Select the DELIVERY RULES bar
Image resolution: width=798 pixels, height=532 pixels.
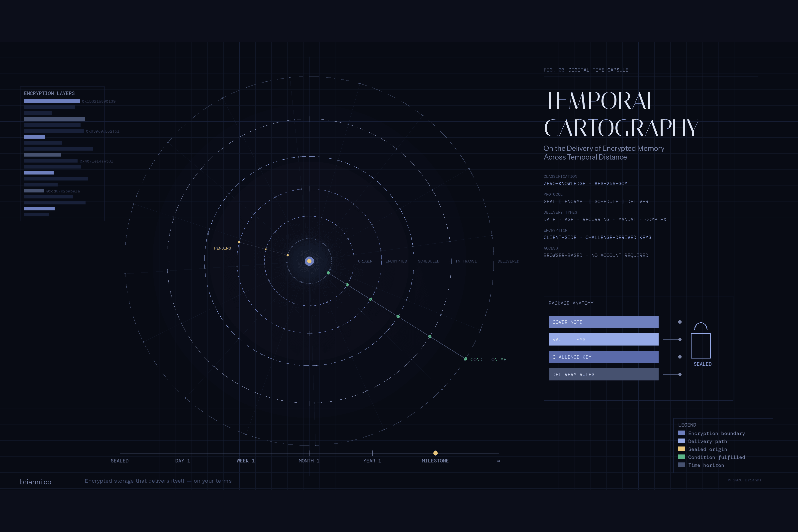pyautogui.click(x=603, y=374)
